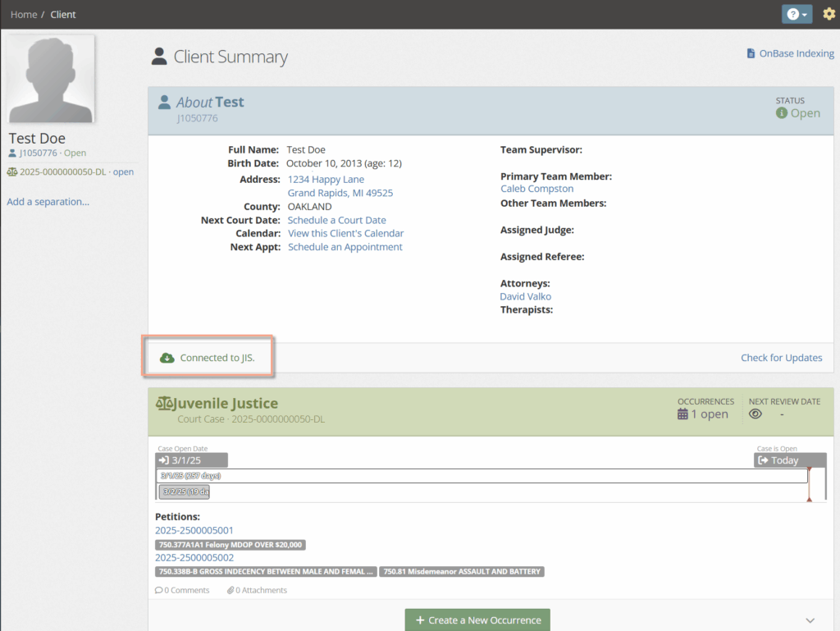Click the Juvenile Justice scales icon
The width and height of the screenshot is (840, 631).
point(164,404)
